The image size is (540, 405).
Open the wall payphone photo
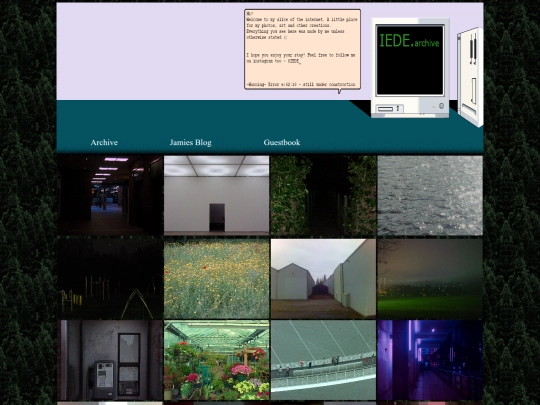pos(110,360)
